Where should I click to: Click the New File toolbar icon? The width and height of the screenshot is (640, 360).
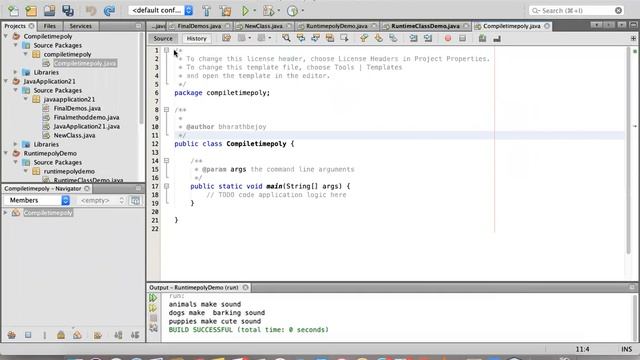(13, 11)
